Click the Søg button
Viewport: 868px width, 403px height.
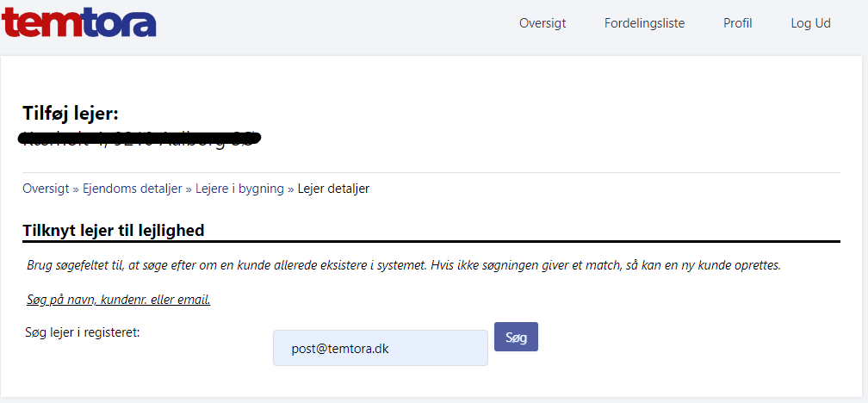click(x=516, y=337)
